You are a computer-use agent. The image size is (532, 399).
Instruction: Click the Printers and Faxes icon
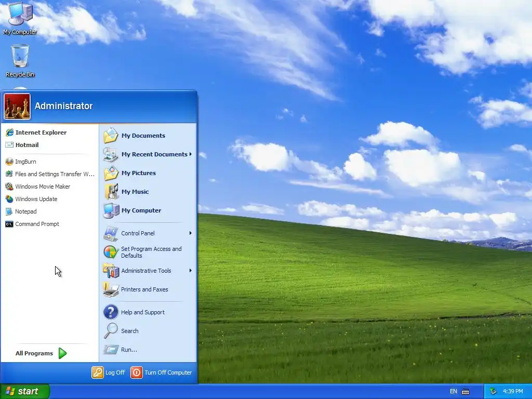[111, 289]
